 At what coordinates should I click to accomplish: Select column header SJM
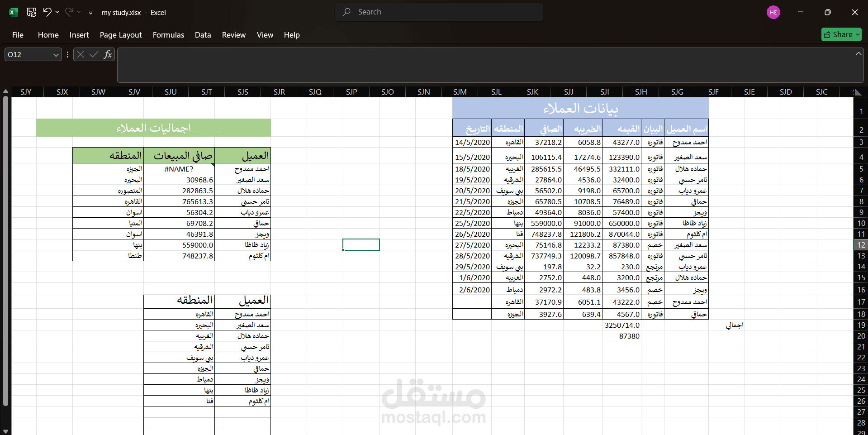(460, 92)
